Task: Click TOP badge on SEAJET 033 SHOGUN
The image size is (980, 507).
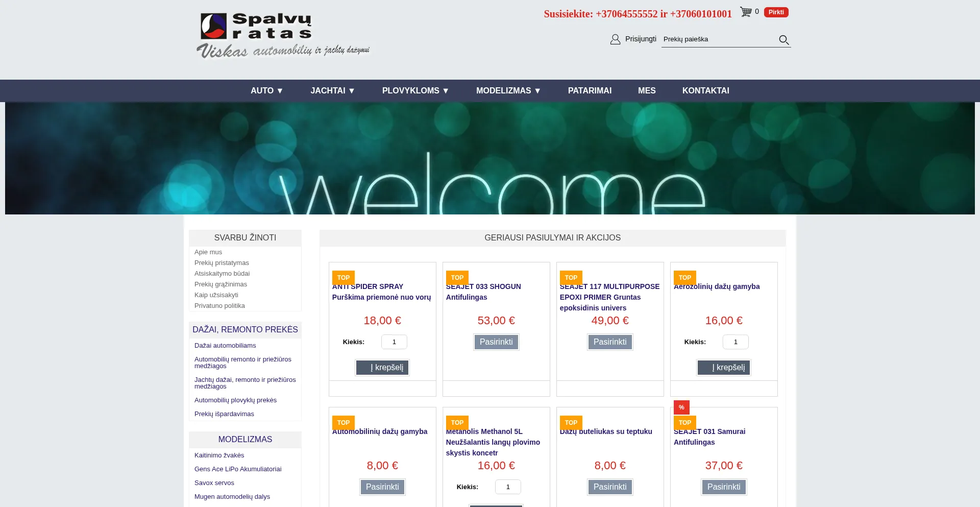Action: [457, 278]
